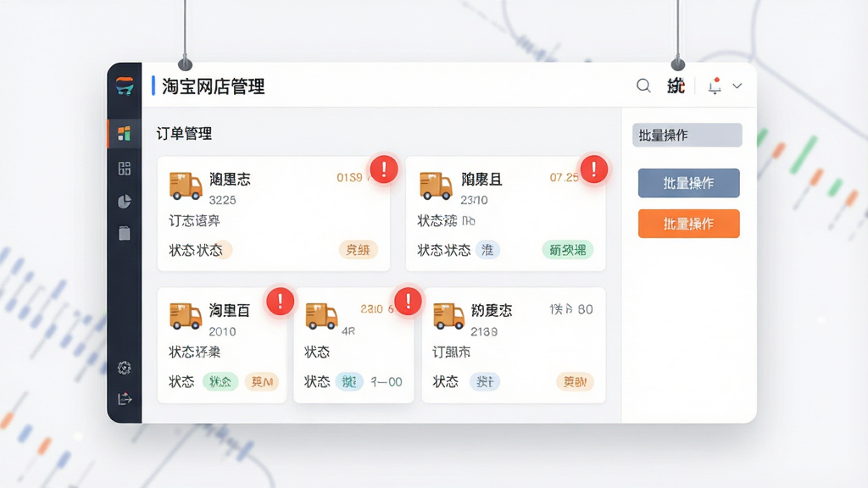Click the truck icon on card 23/10
Screen dimensions: 868x488
(x=436, y=186)
